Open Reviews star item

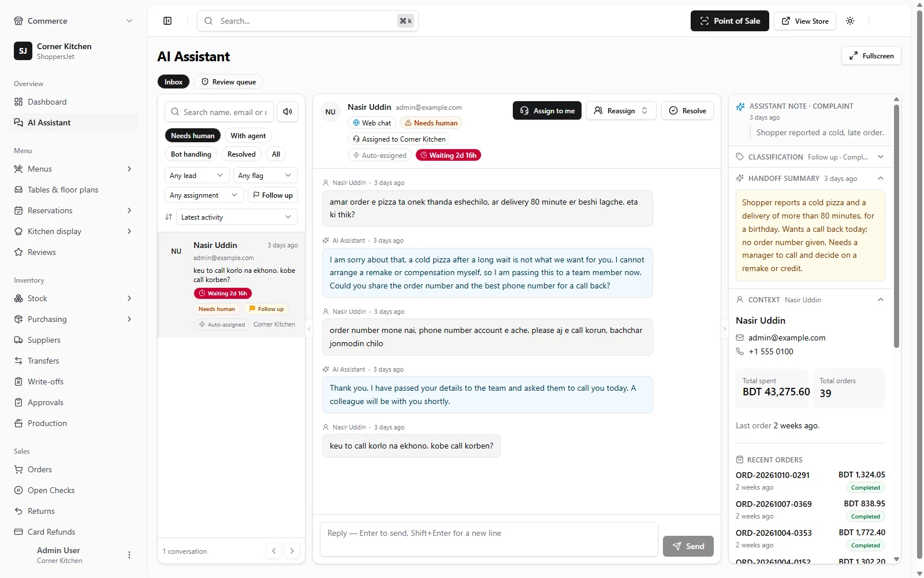[74, 252]
